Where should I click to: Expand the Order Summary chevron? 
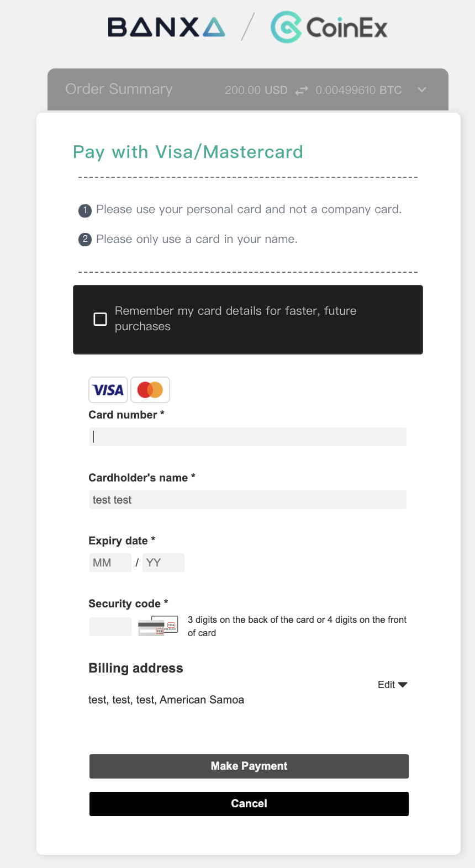(x=422, y=89)
